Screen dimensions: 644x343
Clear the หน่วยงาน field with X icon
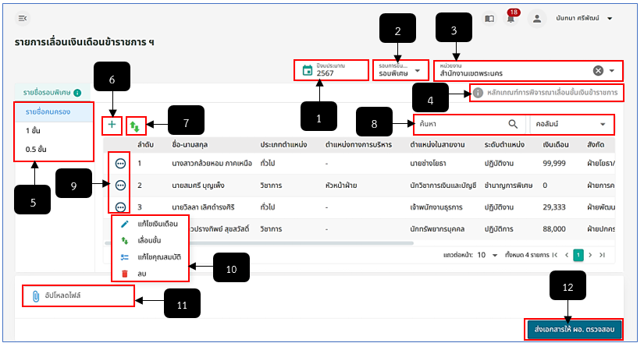pyautogui.click(x=598, y=71)
